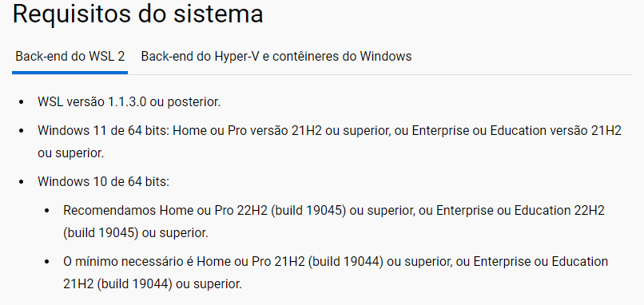Click the Requisitos do sistema heading

(x=137, y=14)
